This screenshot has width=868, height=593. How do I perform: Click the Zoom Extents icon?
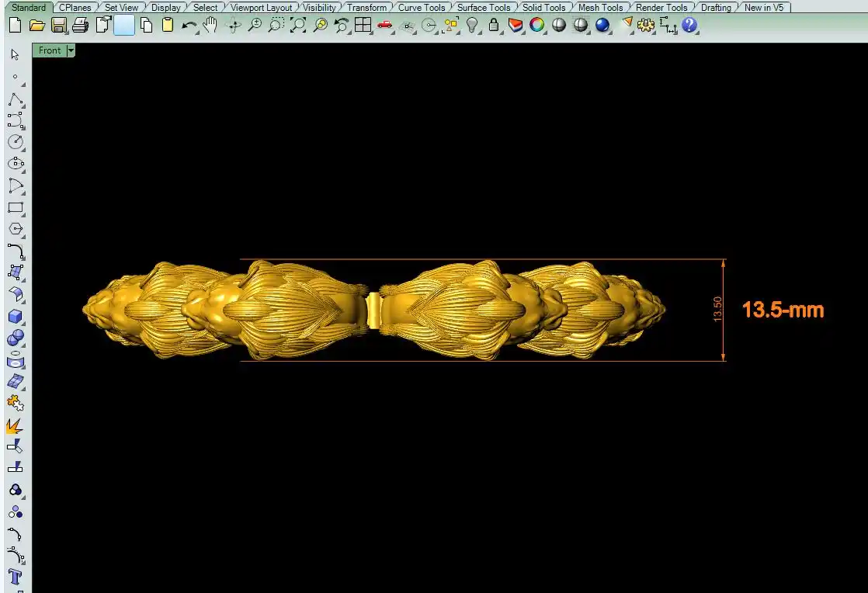(x=298, y=26)
